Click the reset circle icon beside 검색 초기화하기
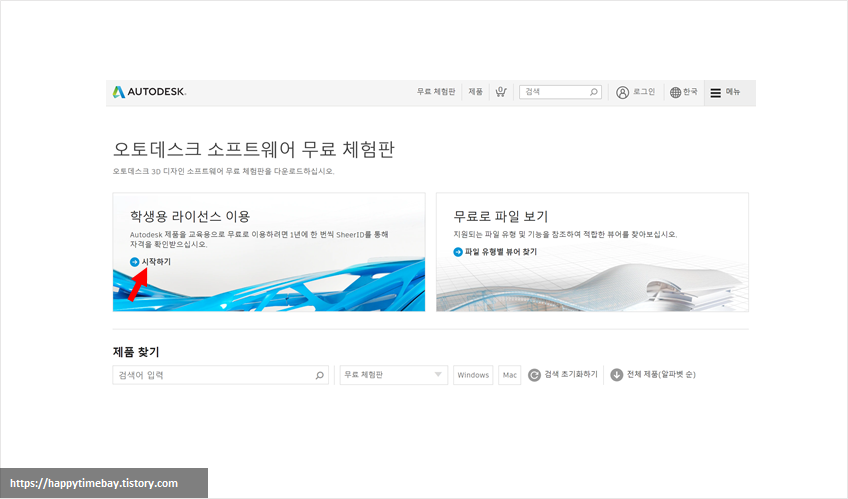The image size is (848, 499). 534,375
